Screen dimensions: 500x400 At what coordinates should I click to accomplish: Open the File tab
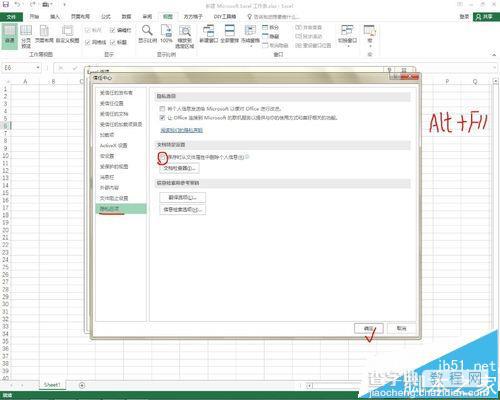click(11, 16)
